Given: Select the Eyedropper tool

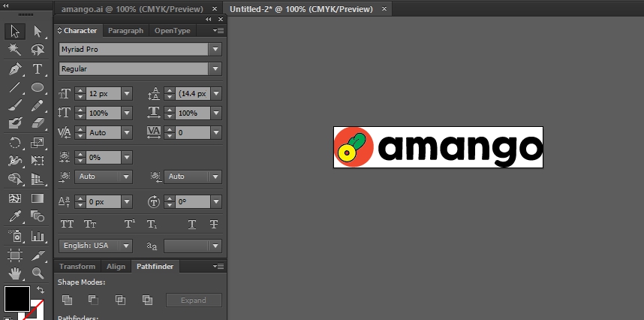Looking at the screenshot, I should [x=15, y=216].
